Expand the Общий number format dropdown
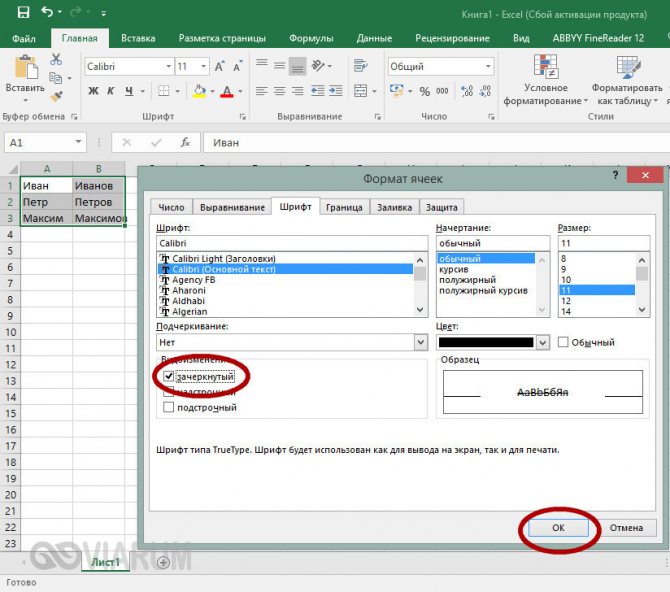Image resolution: width=670 pixels, height=592 pixels. coord(488,66)
